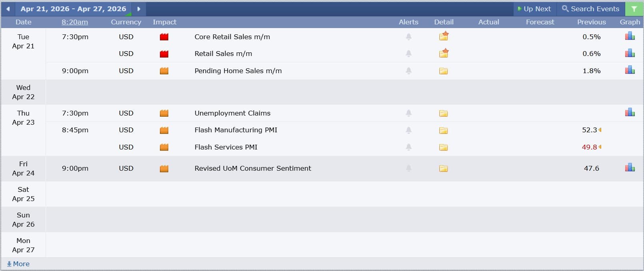Open Apr 21 - Apr 27 date range picker
The width and height of the screenshot is (644, 271).
pyautogui.click(x=73, y=9)
